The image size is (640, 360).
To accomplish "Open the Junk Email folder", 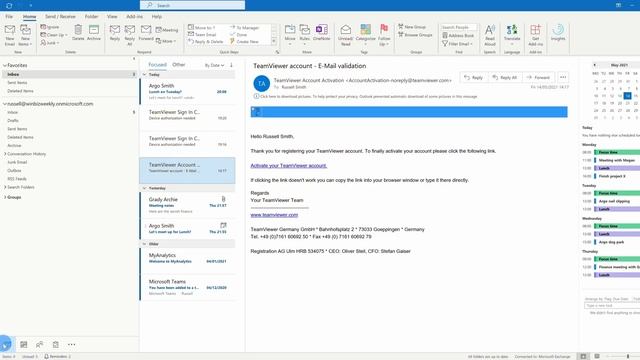I will click(17, 162).
